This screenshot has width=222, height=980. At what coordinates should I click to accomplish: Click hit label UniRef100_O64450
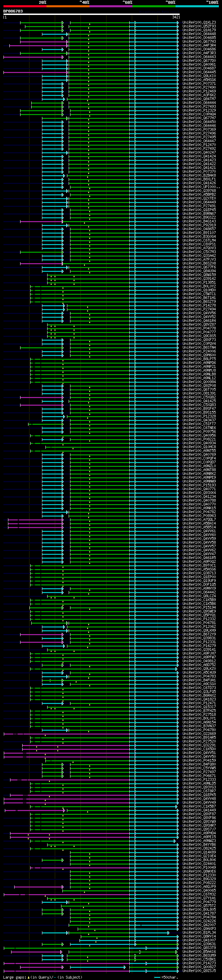tap(199, 122)
